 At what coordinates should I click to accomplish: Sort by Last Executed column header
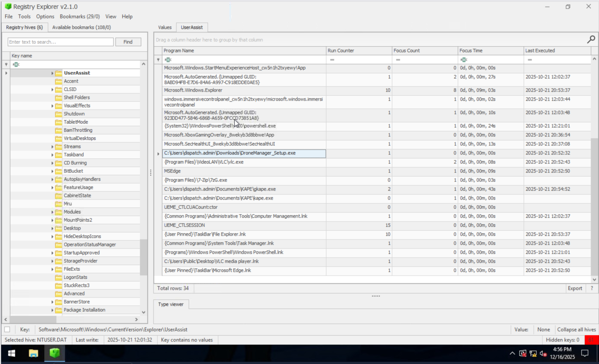pos(557,51)
